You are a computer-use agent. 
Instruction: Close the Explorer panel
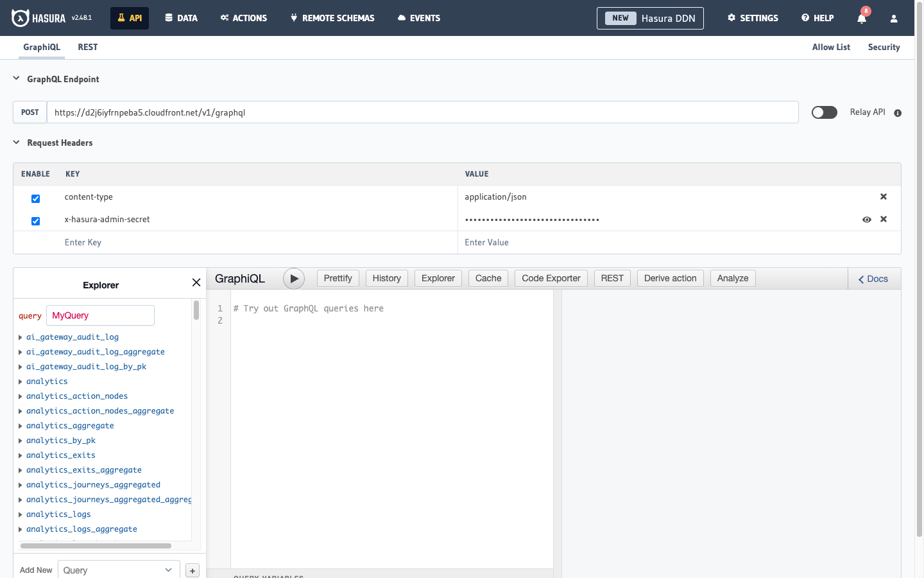click(x=196, y=282)
